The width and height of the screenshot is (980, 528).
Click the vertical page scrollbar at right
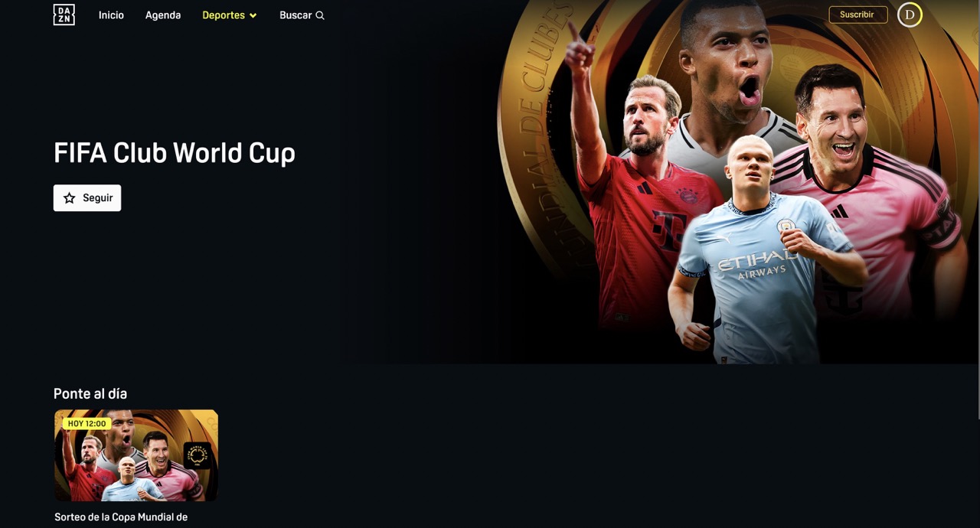[978, 210]
